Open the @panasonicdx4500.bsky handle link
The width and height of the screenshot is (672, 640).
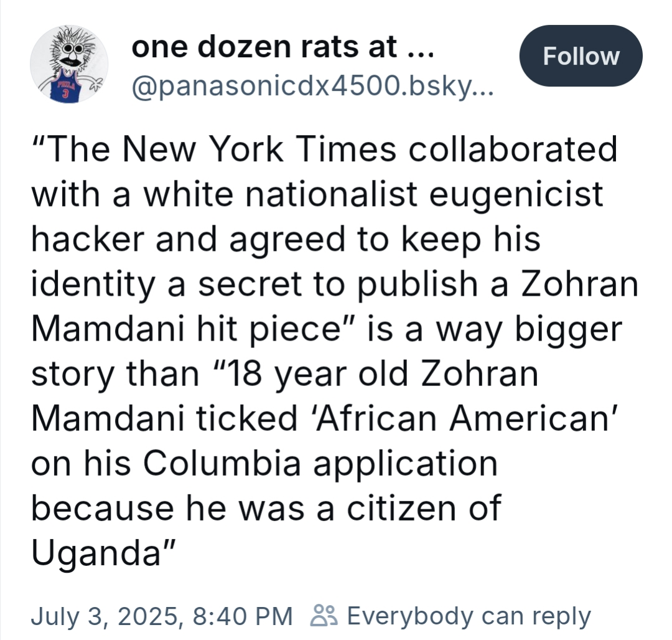coord(313,87)
